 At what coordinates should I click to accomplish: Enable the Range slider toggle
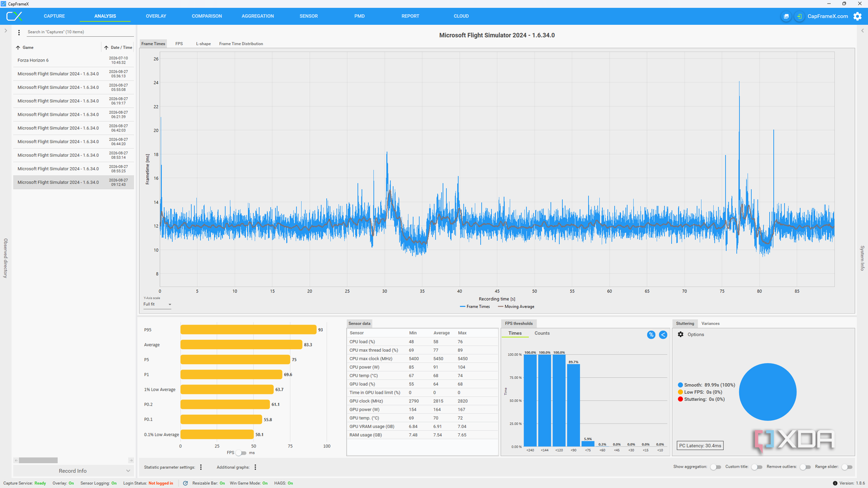846,467
